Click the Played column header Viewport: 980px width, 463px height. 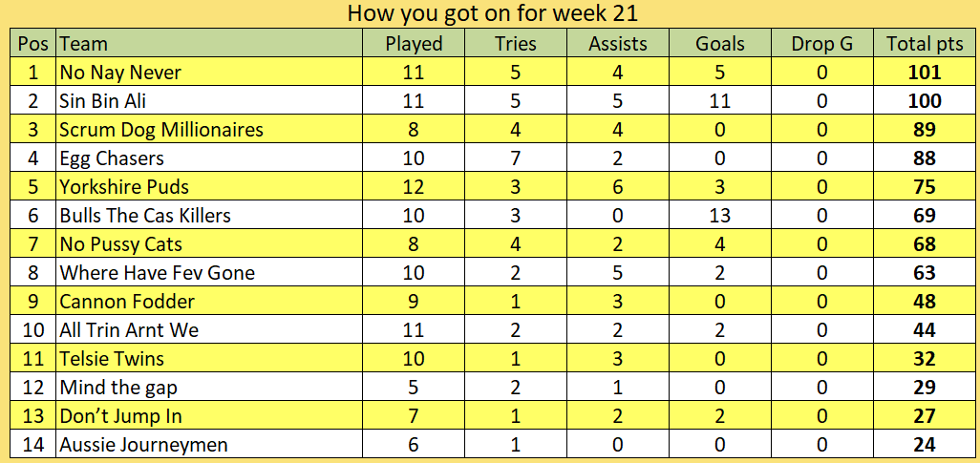click(x=414, y=43)
